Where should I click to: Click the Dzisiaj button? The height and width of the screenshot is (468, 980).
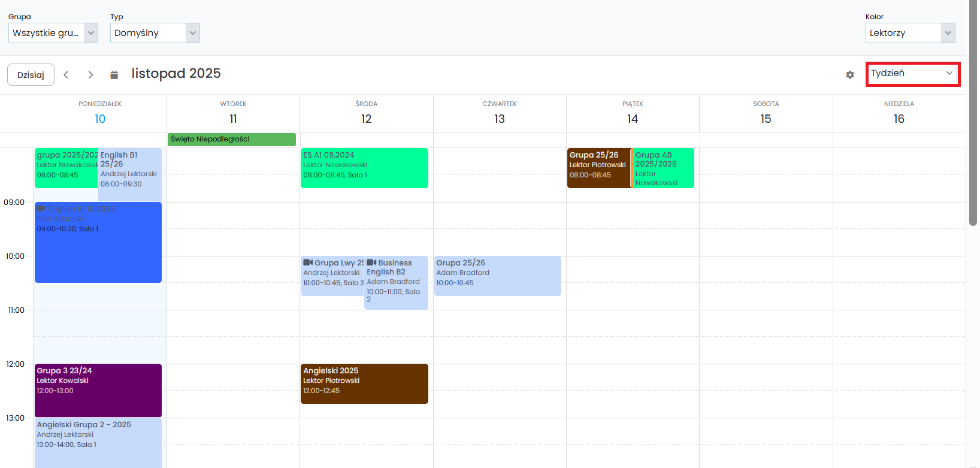31,75
